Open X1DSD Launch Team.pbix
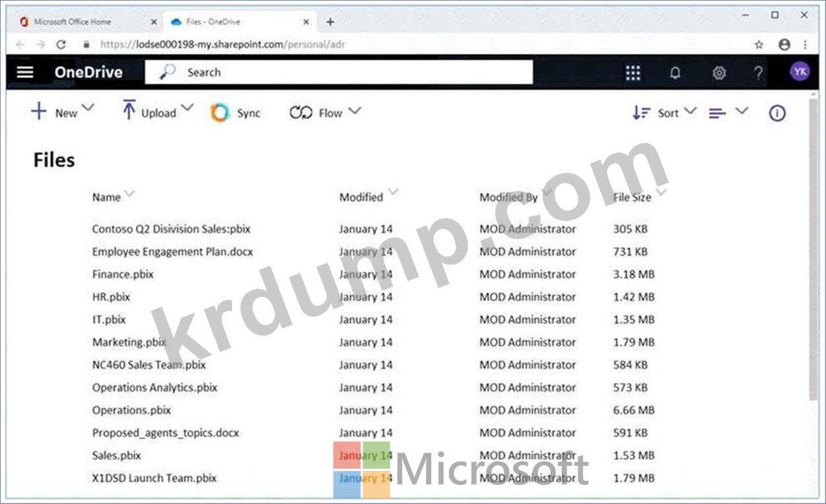 coord(155,478)
